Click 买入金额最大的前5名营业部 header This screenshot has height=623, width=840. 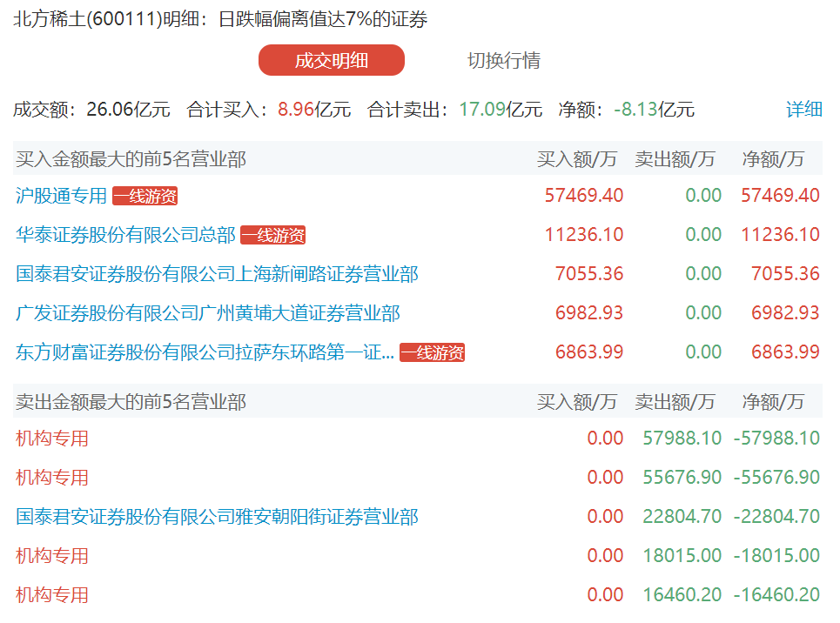pyautogui.click(x=131, y=159)
